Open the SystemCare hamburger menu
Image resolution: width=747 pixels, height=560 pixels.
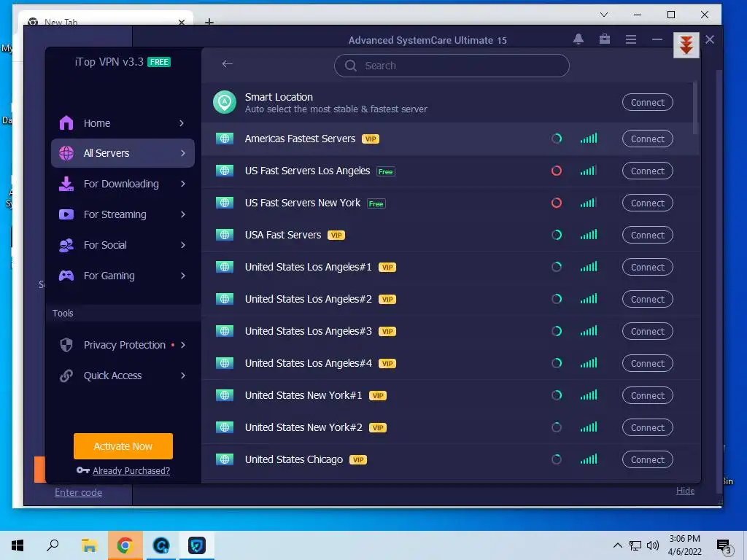[x=631, y=39]
